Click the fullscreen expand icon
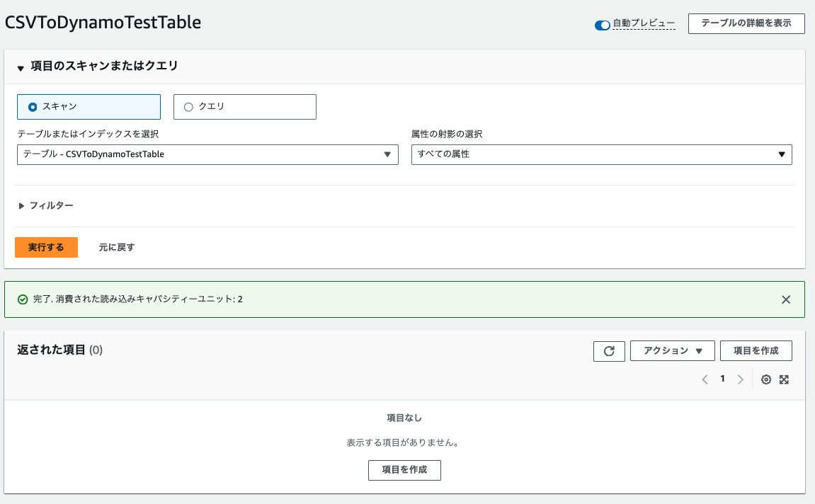This screenshot has height=504, width=815. pyautogui.click(x=784, y=379)
